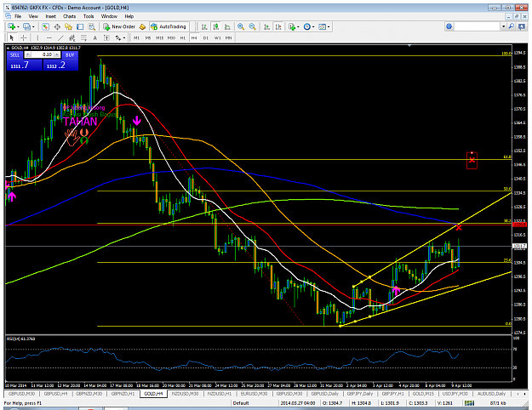Select the crosshair tool
Viewport: 532px width, 410px height.
pos(24,37)
